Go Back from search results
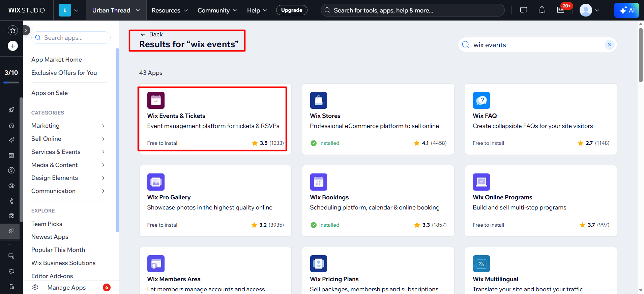 pos(151,34)
